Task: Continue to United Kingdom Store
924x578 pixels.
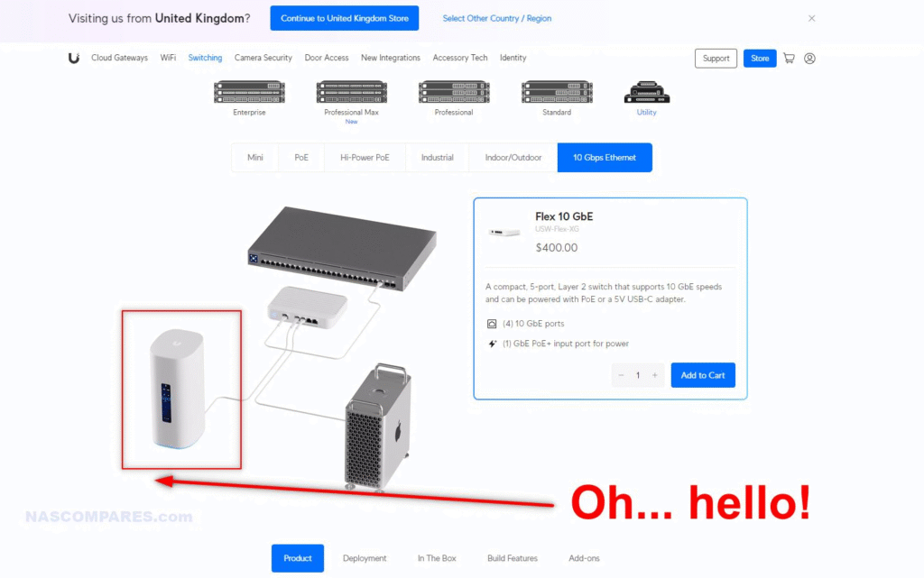Action: (345, 18)
